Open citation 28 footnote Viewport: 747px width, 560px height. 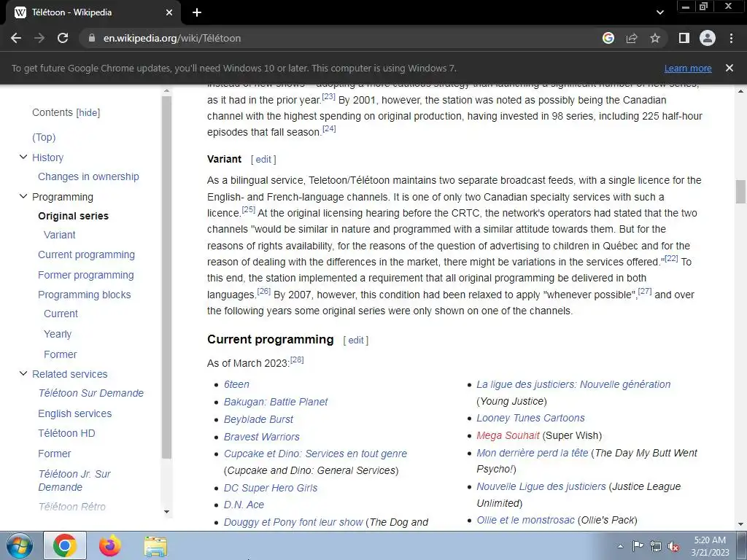(x=297, y=360)
